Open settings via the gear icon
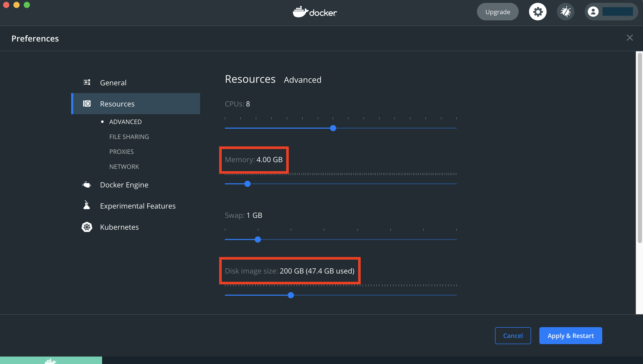643x364 pixels. point(538,12)
